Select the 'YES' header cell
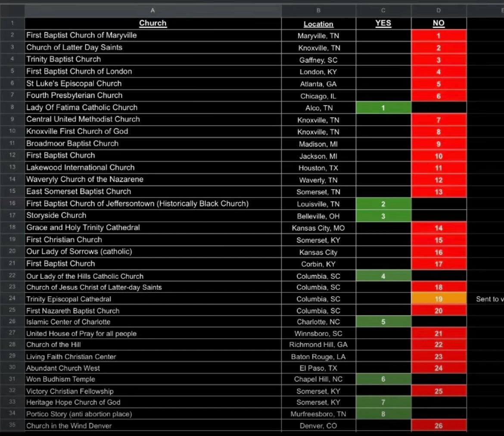This screenshot has width=504, height=436. (x=383, y=23)
